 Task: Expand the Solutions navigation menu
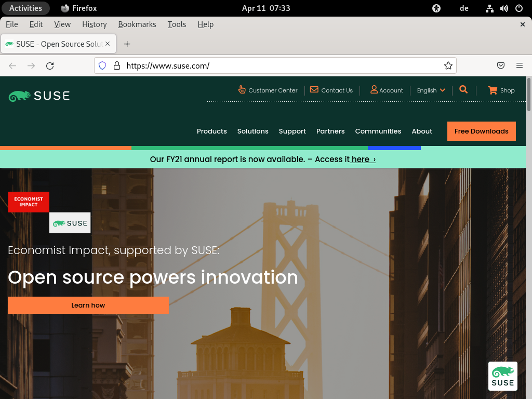(x=252, y=131)
